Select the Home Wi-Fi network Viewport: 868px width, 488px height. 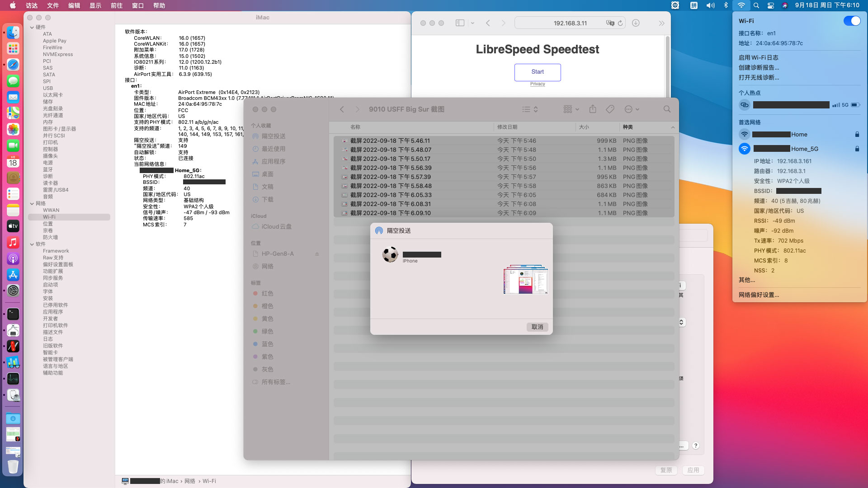(798, 135)
